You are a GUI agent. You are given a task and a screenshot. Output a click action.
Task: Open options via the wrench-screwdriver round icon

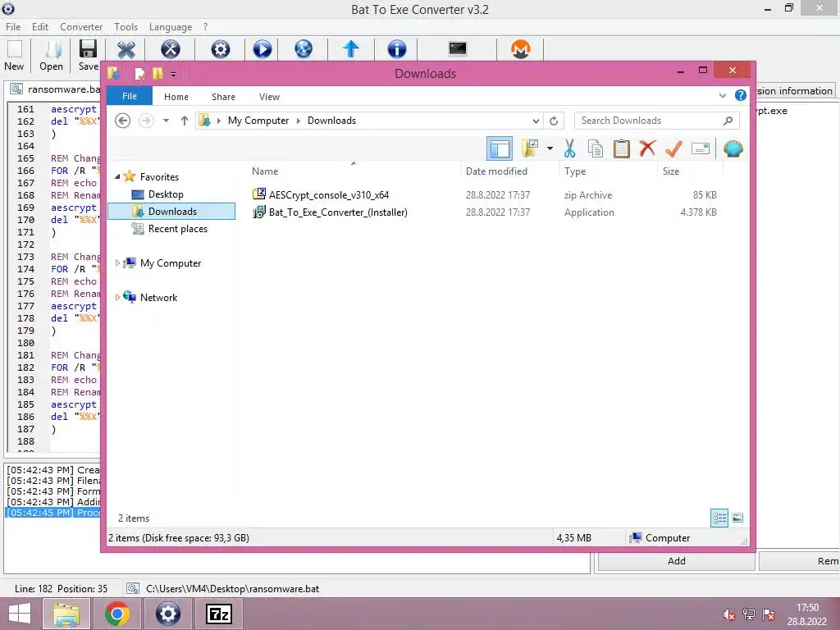pyautogui.click(x=171, y=49)
